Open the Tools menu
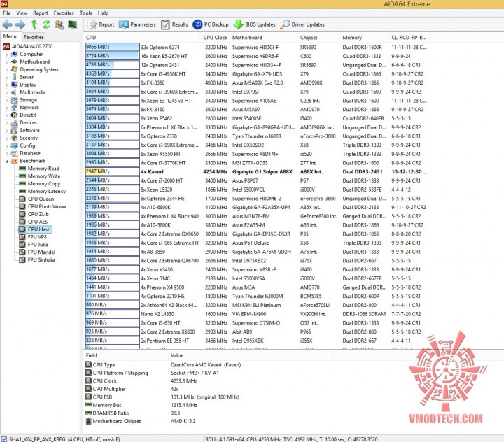This screenshot has width=504, height=442. tap(86, 13)
